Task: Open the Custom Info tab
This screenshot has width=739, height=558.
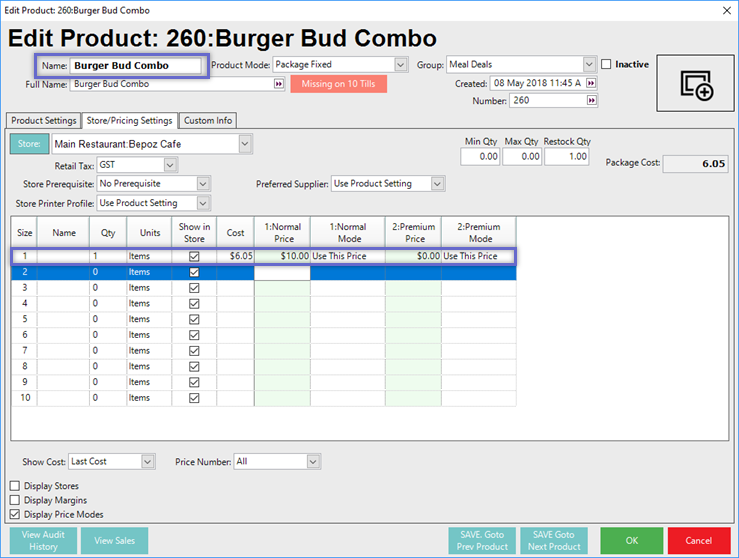Action: [207, 121]
